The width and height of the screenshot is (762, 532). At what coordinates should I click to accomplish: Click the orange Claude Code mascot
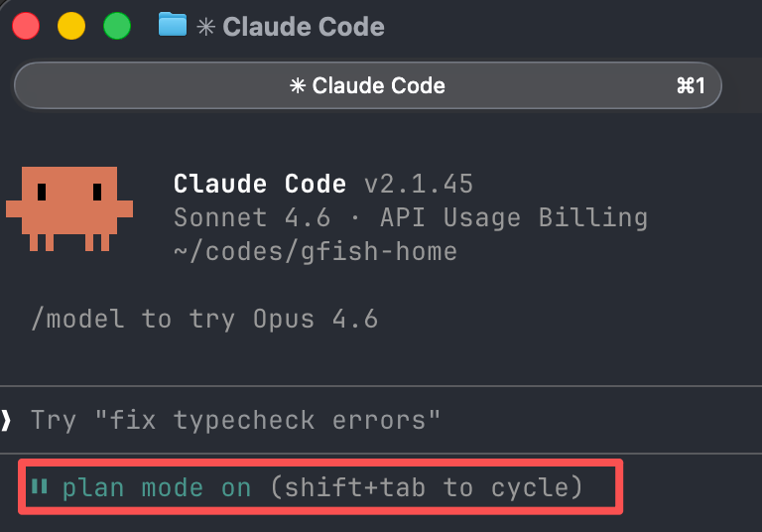click(x=69, y=208)
